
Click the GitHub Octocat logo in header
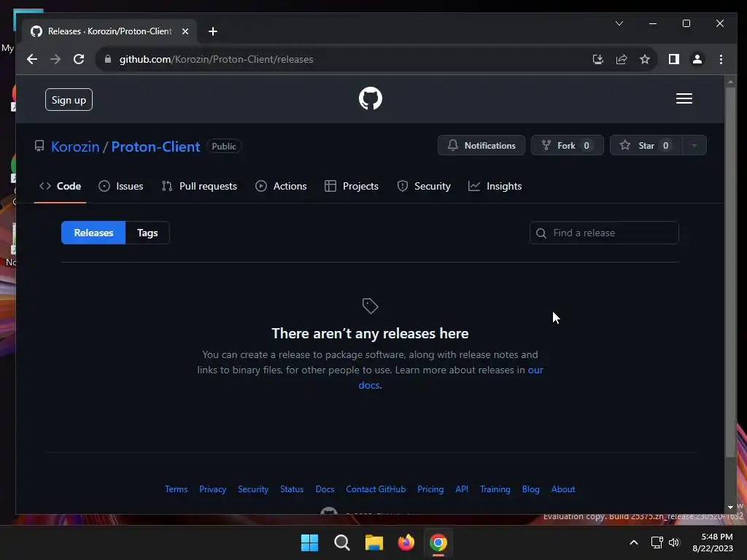(370, 98)
